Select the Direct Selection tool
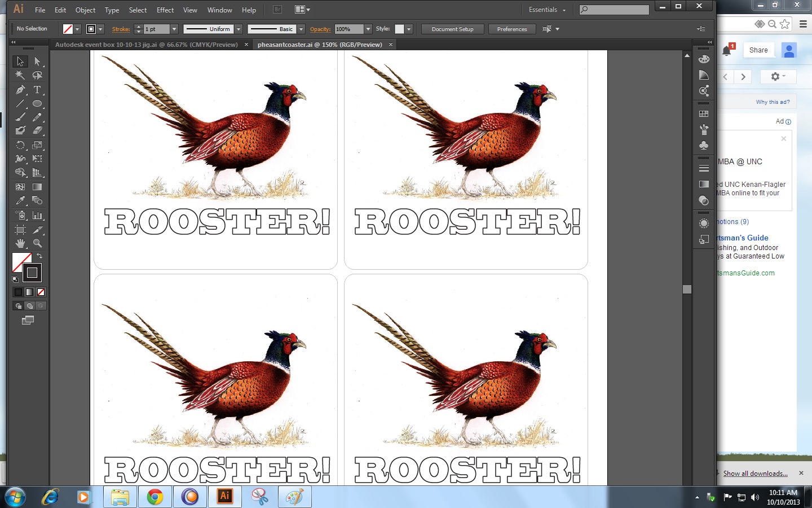 pyautogui.click(x=37, y=61)
